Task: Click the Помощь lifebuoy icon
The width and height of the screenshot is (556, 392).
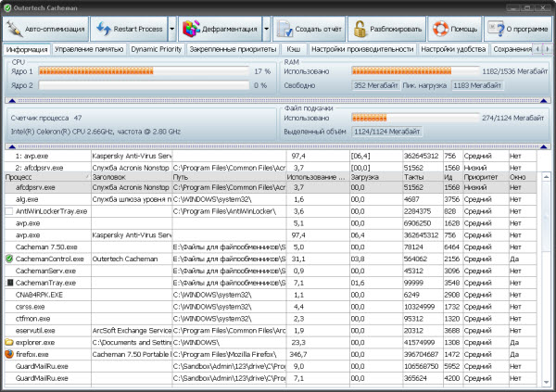Action: (441, 27)
